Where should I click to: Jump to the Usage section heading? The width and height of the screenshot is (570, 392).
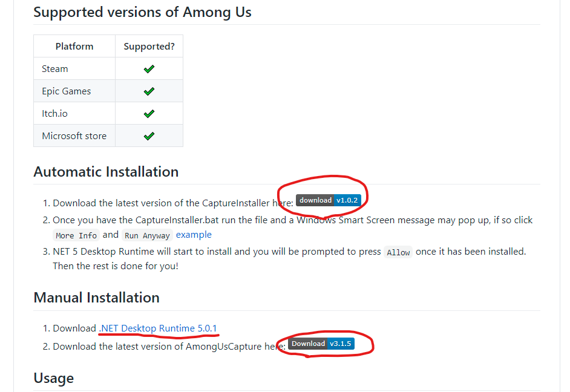point(54,378)
